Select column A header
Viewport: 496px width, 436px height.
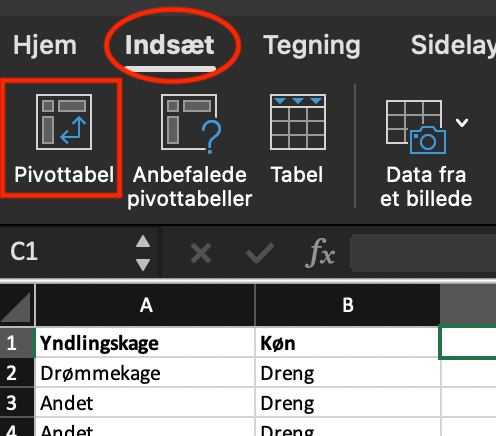145,305
